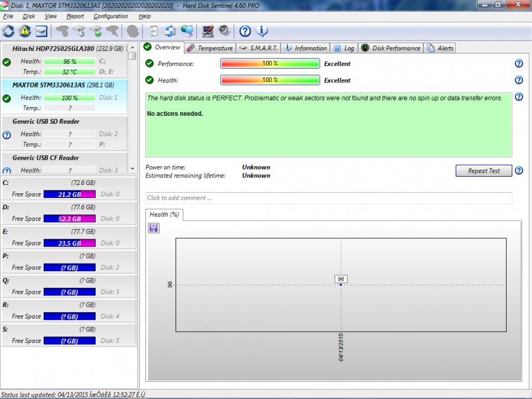Click the document with blue arrows toolbar icon
The width and height of the screenshot is (532, 399).
point(170,31)
